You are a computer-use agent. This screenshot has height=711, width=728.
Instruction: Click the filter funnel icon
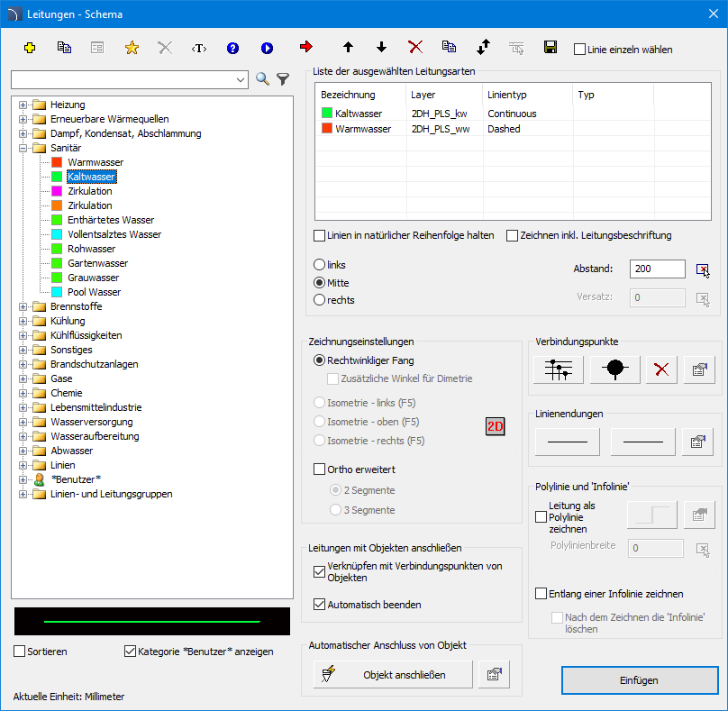[x=282, y=79]
